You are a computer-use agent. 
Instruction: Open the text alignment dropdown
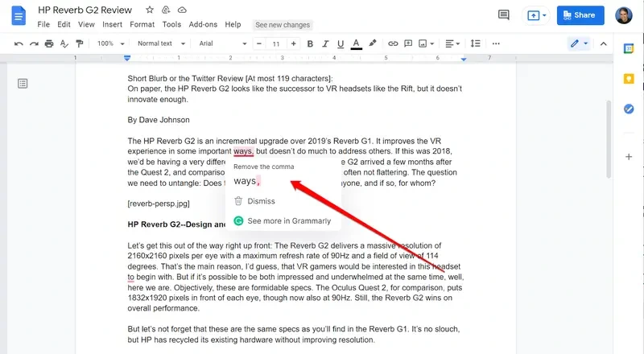pyautogui.click(x=452, y=43)
